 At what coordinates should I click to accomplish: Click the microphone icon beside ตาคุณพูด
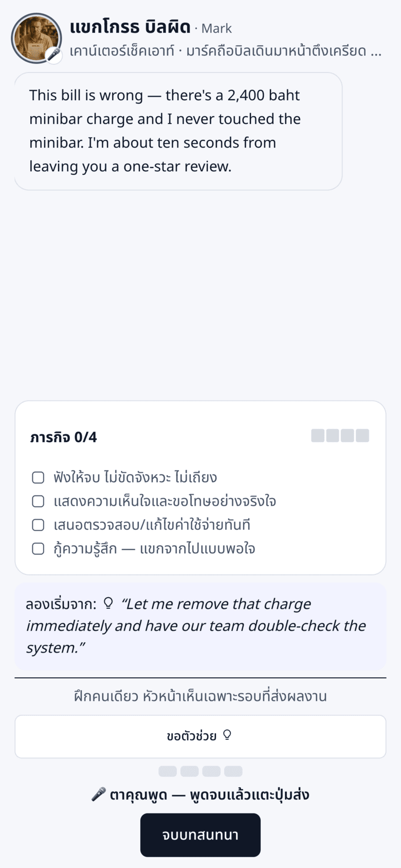pyautogui.click(x=98, y=794)
